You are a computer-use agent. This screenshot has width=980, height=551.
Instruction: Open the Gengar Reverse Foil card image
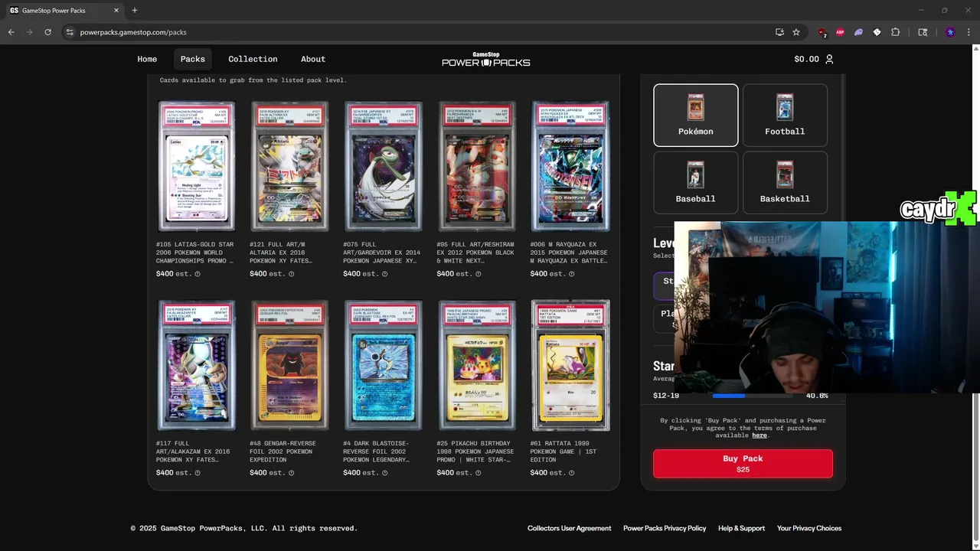pos(290,365)
